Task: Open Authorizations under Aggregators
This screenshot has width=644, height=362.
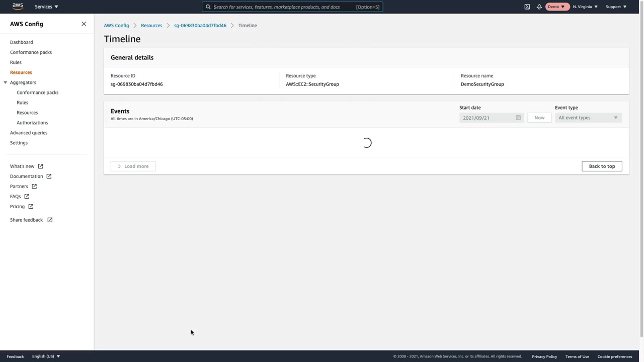Action: coord(32,123)
